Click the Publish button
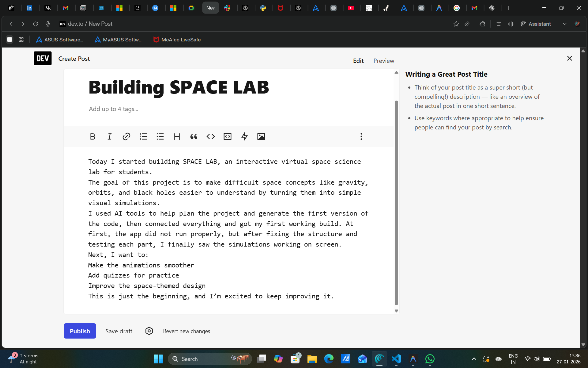The height and width of the screenshot is (368, 588). click(80, 331)
